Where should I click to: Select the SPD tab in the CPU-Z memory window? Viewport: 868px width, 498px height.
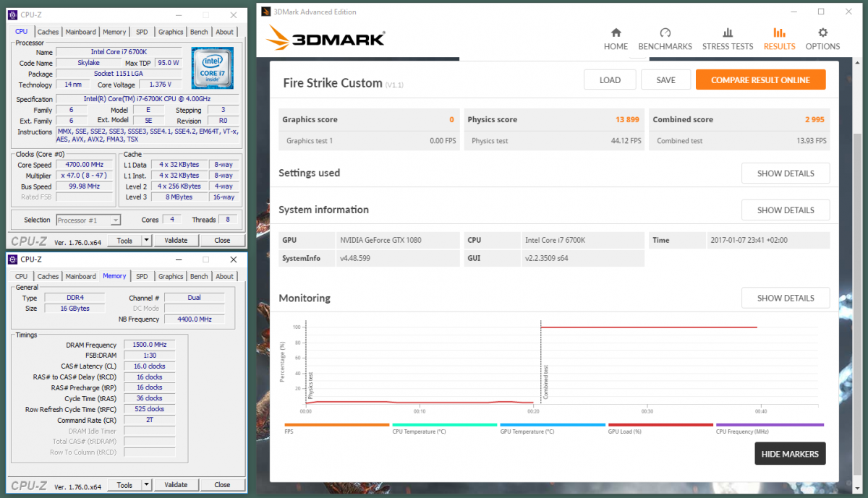142,276
